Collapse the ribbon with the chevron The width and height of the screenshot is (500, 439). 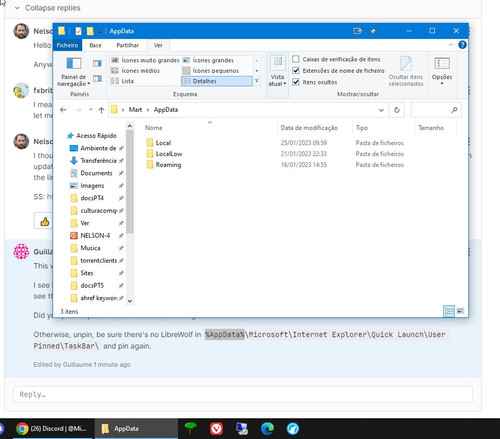click(x=451, y=45)
